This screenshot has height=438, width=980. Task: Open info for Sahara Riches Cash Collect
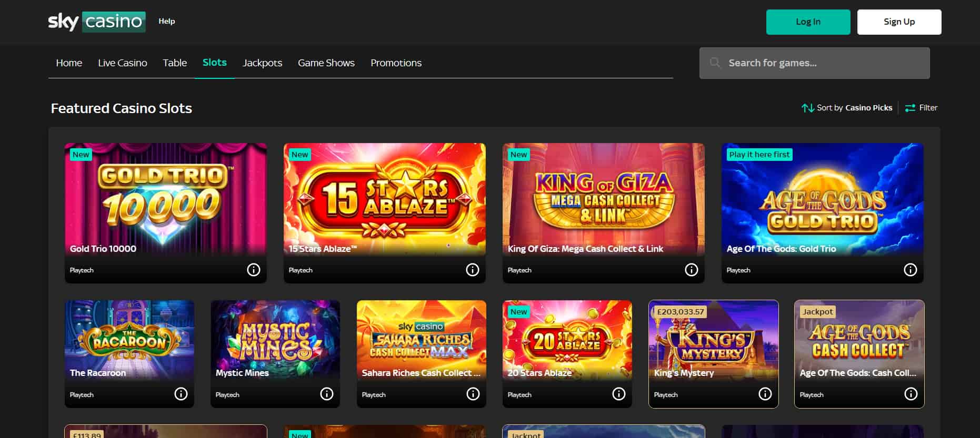pos(473,394)
